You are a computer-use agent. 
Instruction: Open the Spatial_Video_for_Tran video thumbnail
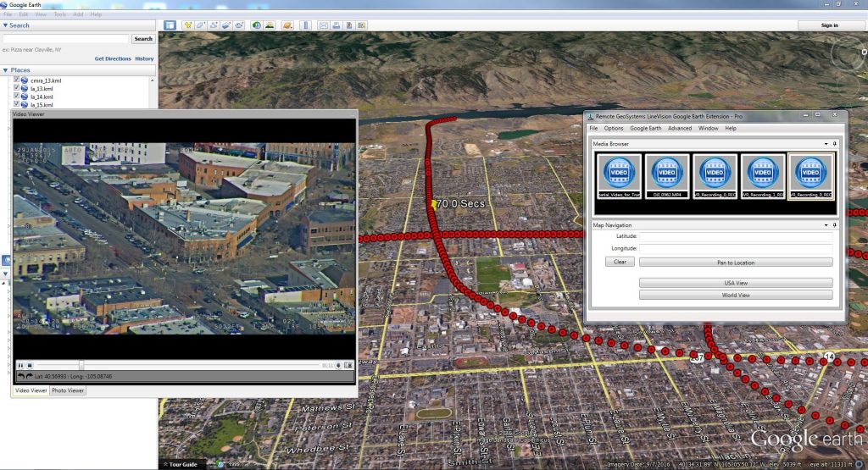point(619,176)
